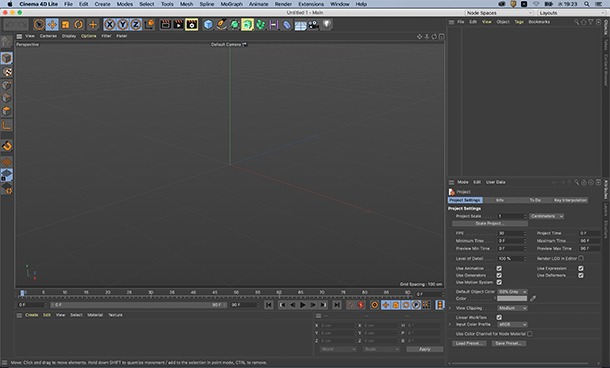Open Default Object Color dropdown

[x=512, y=292]
